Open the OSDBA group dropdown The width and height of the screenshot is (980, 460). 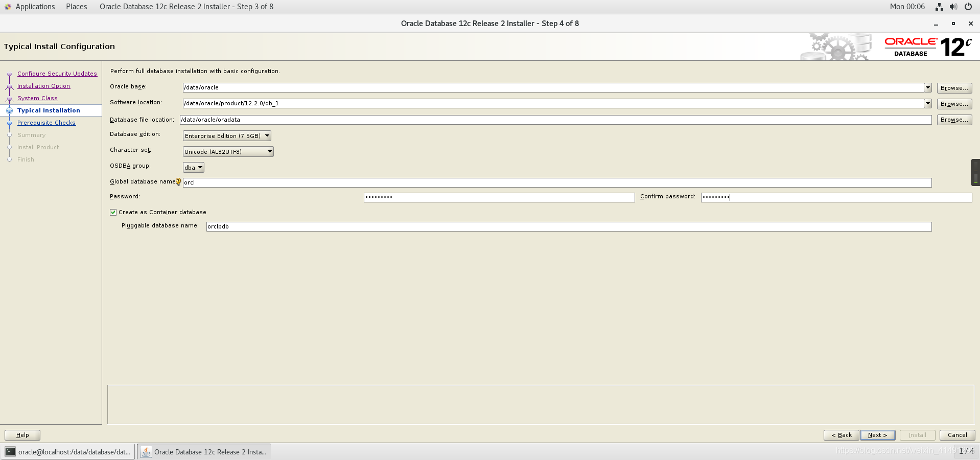pyautogui.click(x=193, y=167)
